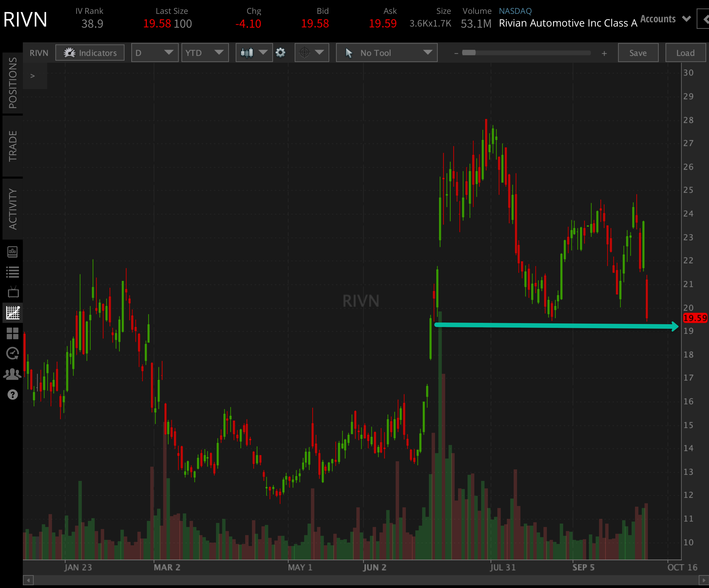709x588 pixels.
Task: Click the Save button
Action: click(638, 53)
